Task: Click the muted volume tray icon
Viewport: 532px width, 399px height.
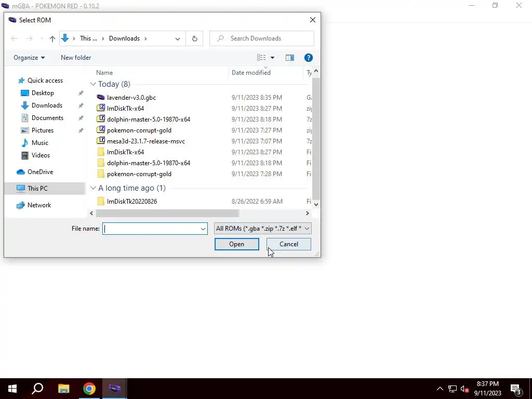Action: point(464,389)
